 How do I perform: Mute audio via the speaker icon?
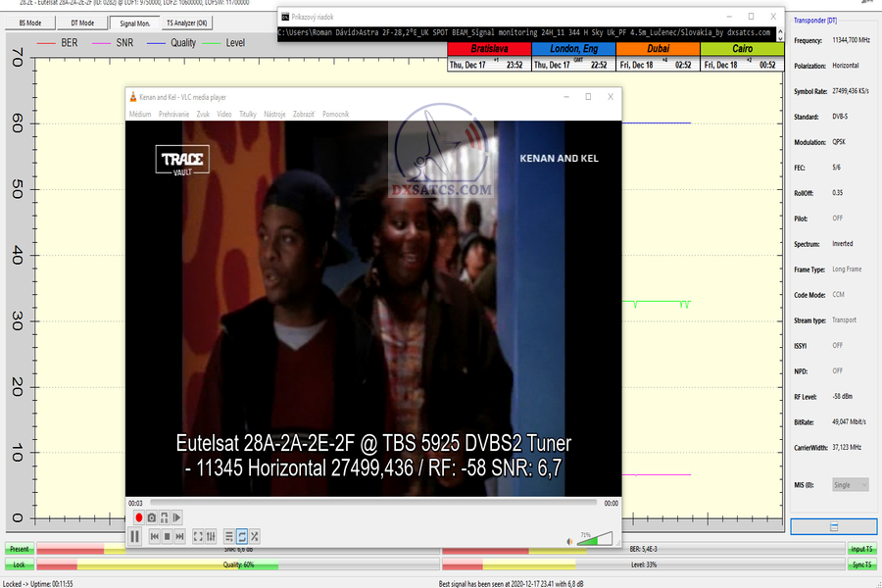(569, 539)
